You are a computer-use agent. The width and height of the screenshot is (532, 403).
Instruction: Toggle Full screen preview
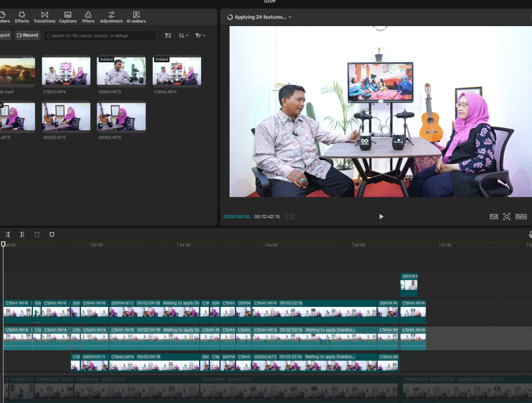tap(494, 217)
